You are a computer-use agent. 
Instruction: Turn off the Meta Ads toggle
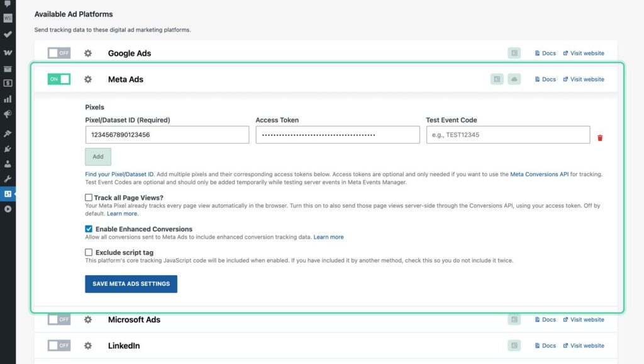pos(58,79)
